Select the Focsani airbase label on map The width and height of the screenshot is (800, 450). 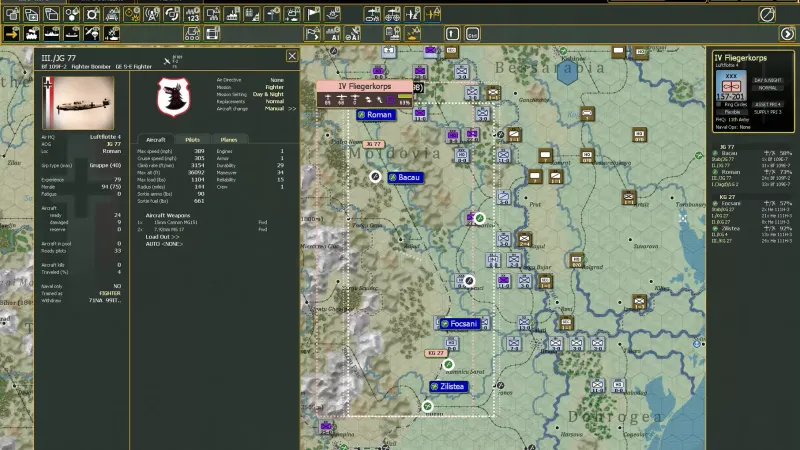[463, 324]
